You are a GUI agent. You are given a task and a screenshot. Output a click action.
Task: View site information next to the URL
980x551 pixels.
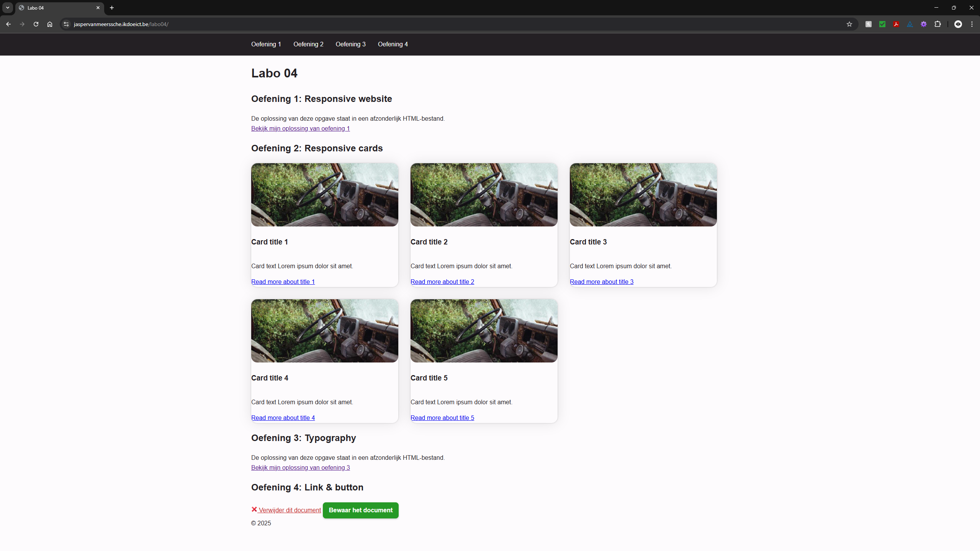pos(66,24)
